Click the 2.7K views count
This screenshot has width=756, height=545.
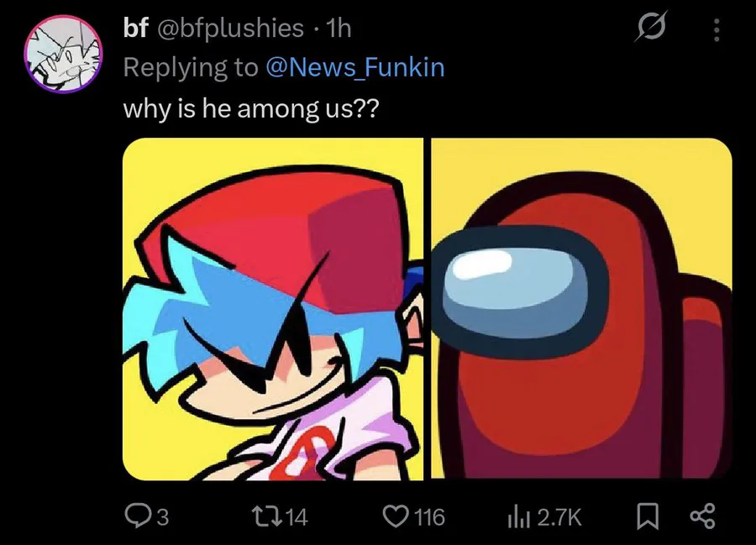pos(559,517)
